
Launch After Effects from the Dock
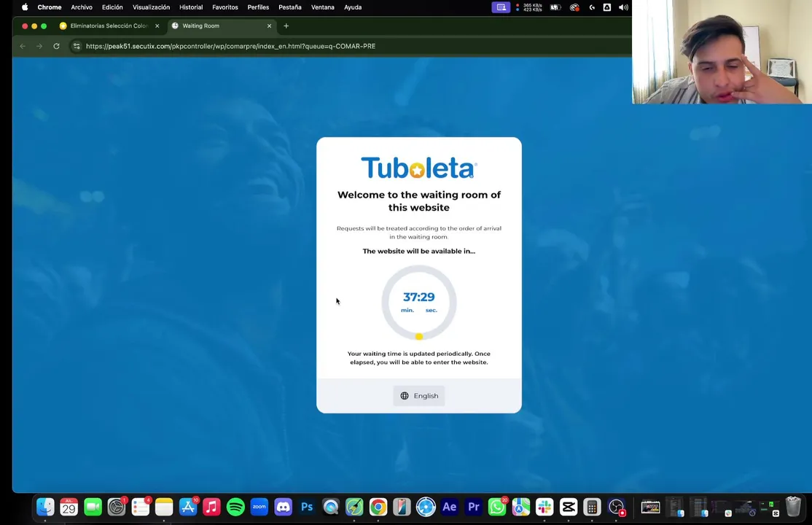pos(450,507)
